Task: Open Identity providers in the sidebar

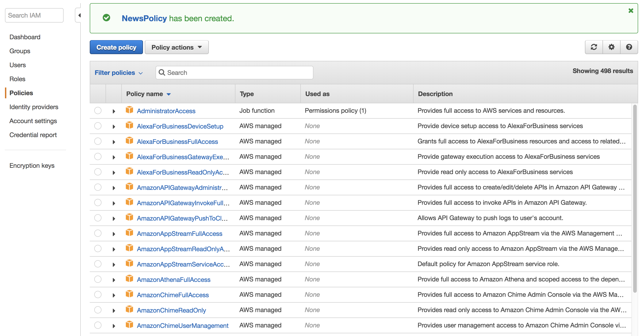Action: click(x=34, y=107)
